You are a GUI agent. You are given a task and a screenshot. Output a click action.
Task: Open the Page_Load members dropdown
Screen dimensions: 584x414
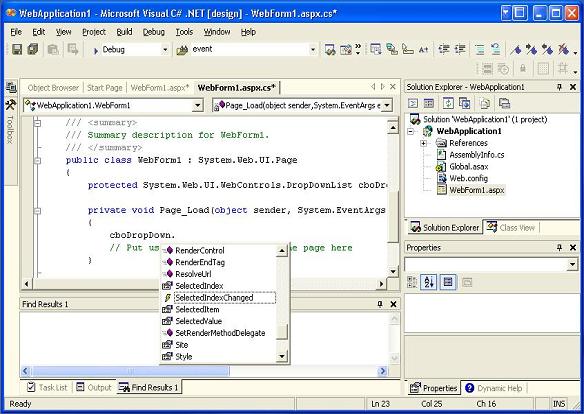click(387, 105)
